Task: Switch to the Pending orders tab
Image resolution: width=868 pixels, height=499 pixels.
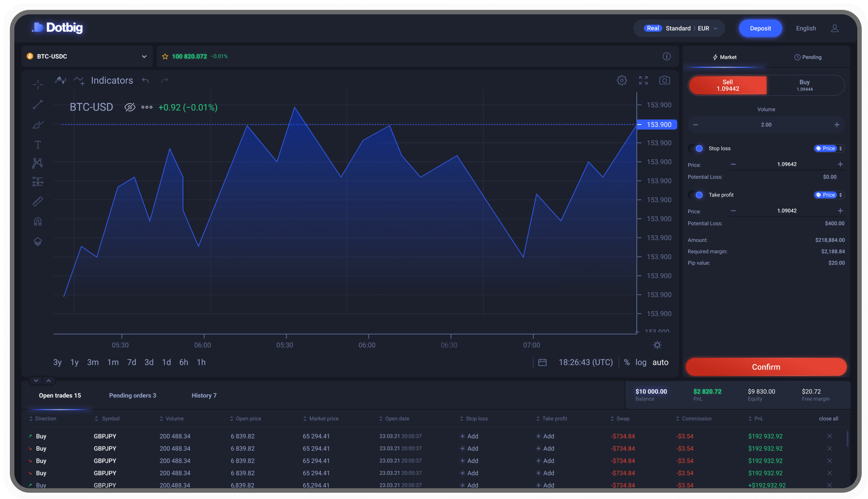Action: 132,396
